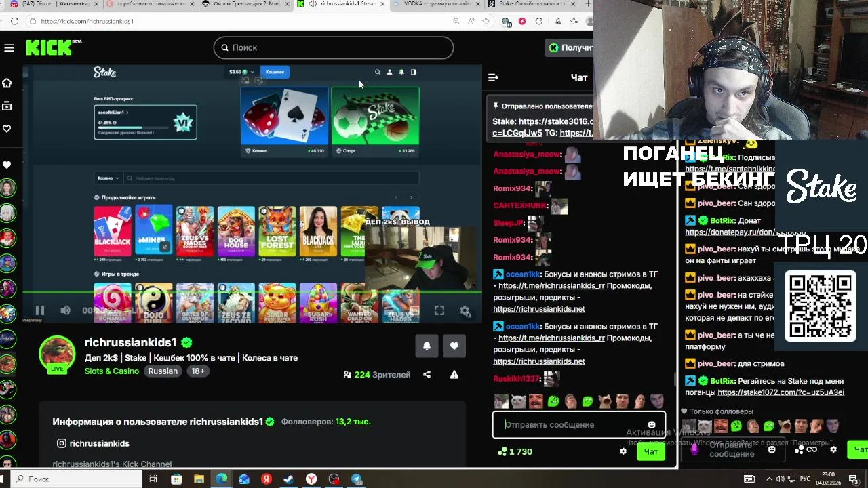868x488 pixels.
Task: Open the first t.me/richrussiankids_rr link in chat
Action: point(551,286)
